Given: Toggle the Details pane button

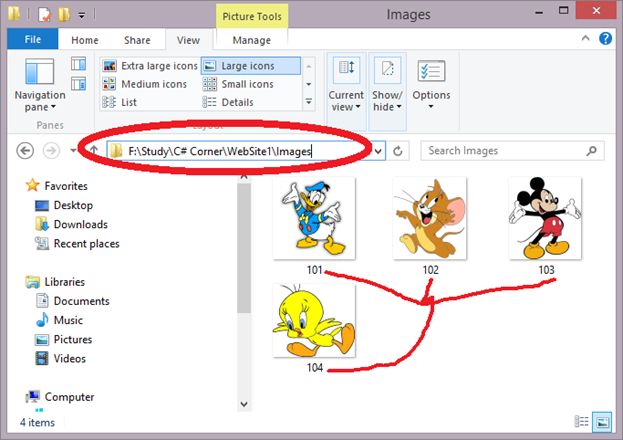Looking at the screenshot, I should coord(78,84).
